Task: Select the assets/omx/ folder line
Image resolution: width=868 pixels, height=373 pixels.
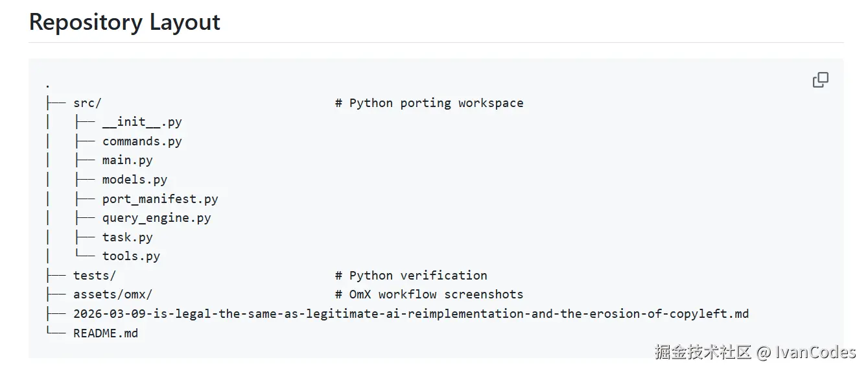Action: (x=113, y=295)
